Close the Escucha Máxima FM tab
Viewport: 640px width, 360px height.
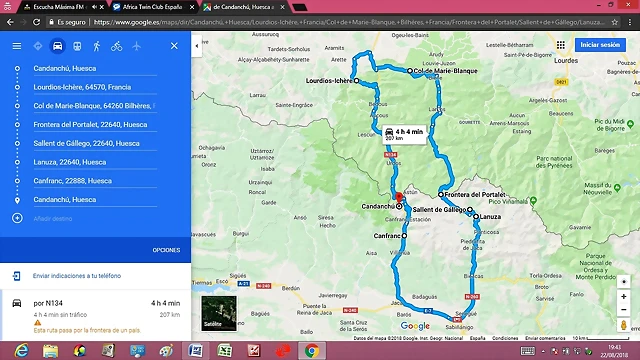(102, 7)
